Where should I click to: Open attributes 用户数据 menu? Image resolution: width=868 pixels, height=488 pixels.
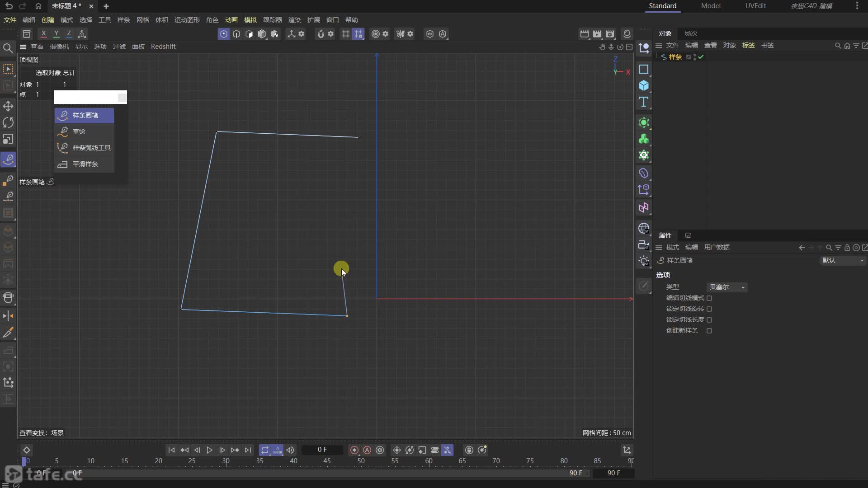pyautogui.click(x=717, y=248)
